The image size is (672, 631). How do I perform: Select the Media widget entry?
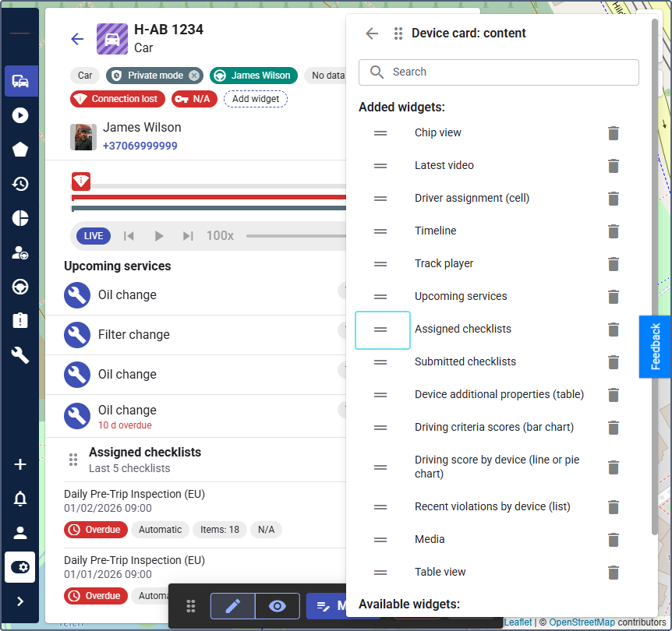tap(430, 539)
